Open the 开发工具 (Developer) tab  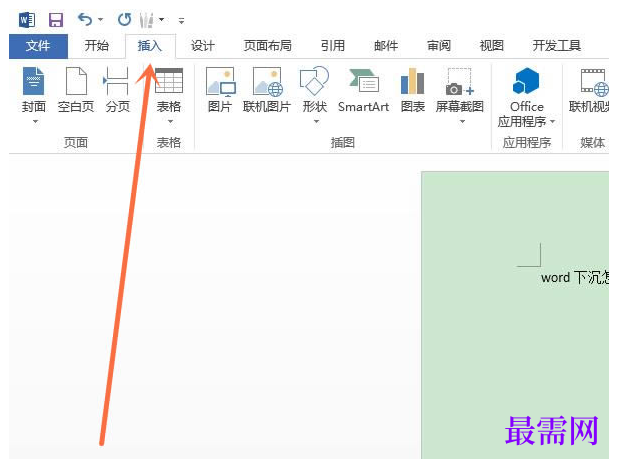(x=556, y=46)
